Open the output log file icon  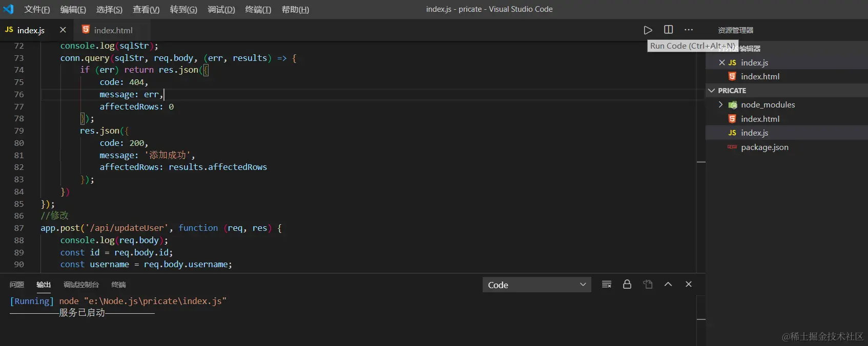click(x=648, y=284)
